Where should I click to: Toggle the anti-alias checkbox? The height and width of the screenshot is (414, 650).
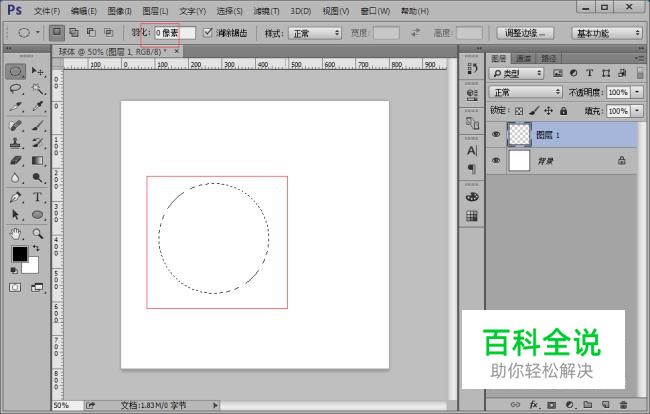(x=208, y=32)
